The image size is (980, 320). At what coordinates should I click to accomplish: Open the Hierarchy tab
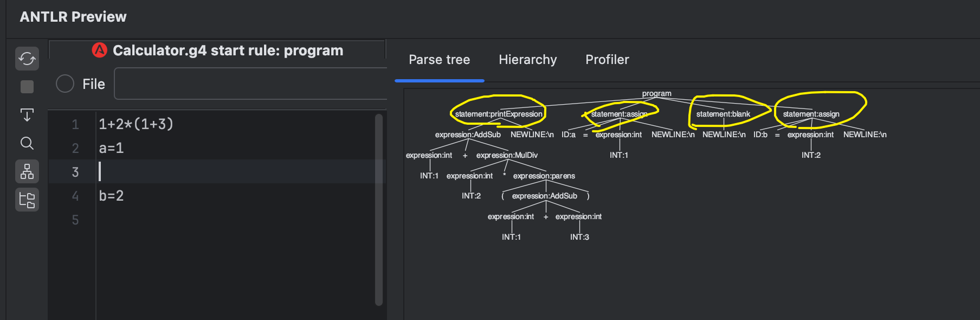[528, 60]
